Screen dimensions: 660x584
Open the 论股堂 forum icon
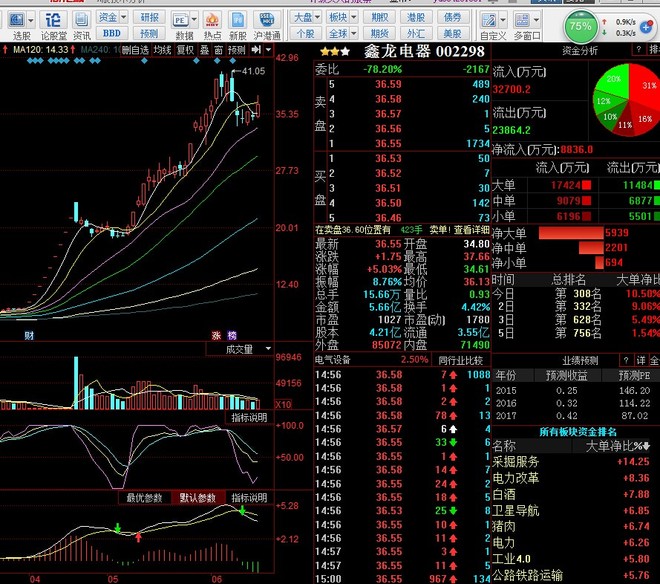click(x=53, y=20)
